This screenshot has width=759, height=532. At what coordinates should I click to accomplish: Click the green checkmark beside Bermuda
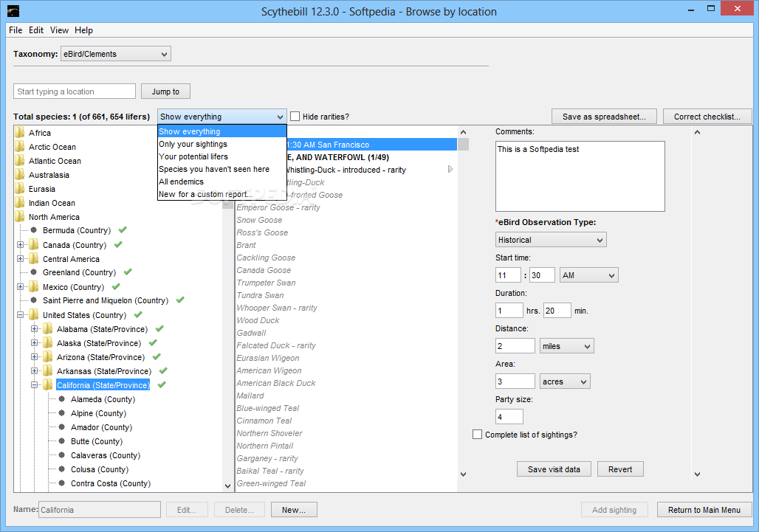click(x=123, y=229)
